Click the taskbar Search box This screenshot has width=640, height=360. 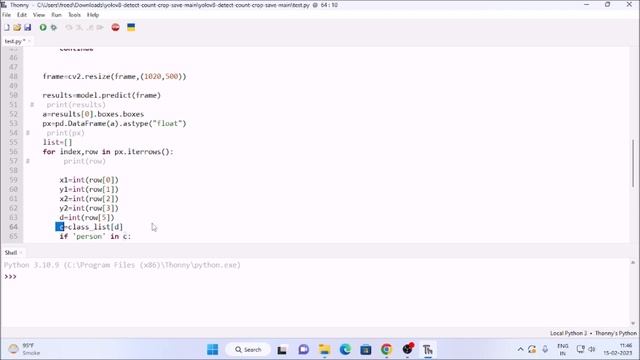pyautogui.click(x=248, y=349)
